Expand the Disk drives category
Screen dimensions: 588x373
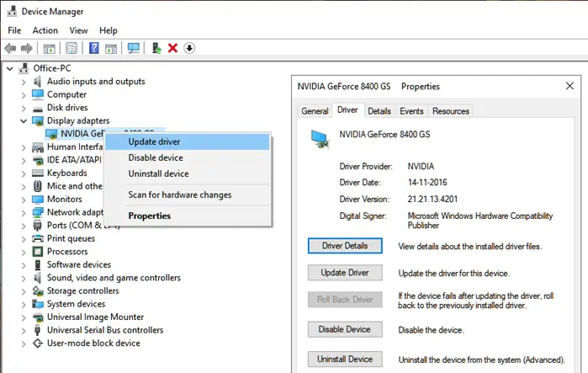point(24,108)
